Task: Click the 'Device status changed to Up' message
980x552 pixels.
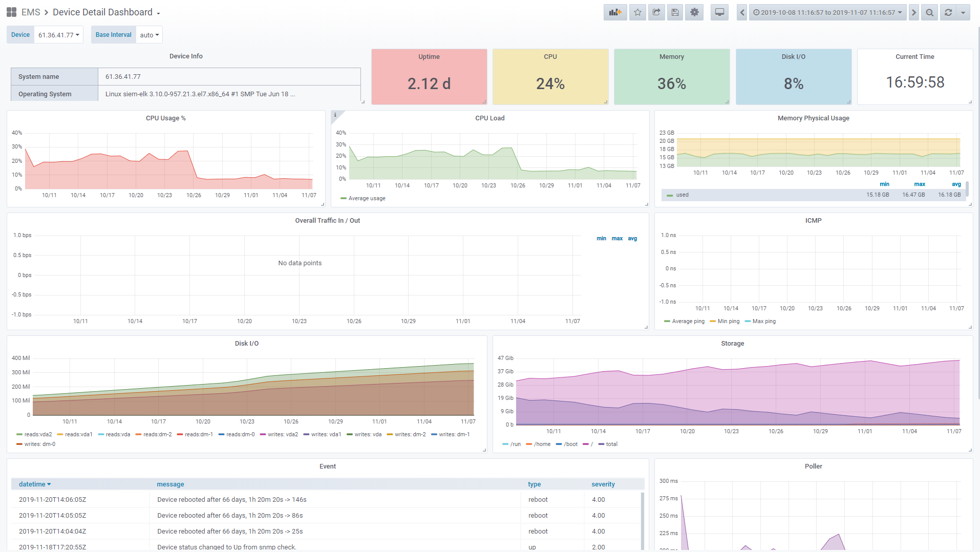Action: [x=227, y=547]
